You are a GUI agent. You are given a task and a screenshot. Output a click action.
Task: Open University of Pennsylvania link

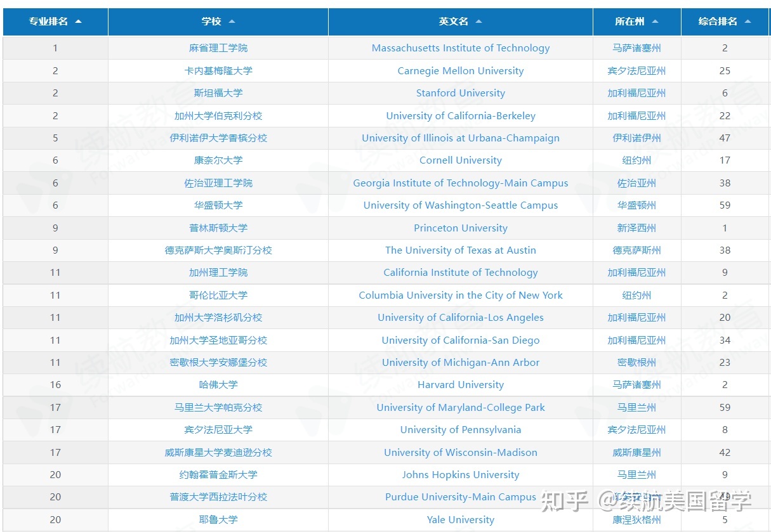pos(461,430)
